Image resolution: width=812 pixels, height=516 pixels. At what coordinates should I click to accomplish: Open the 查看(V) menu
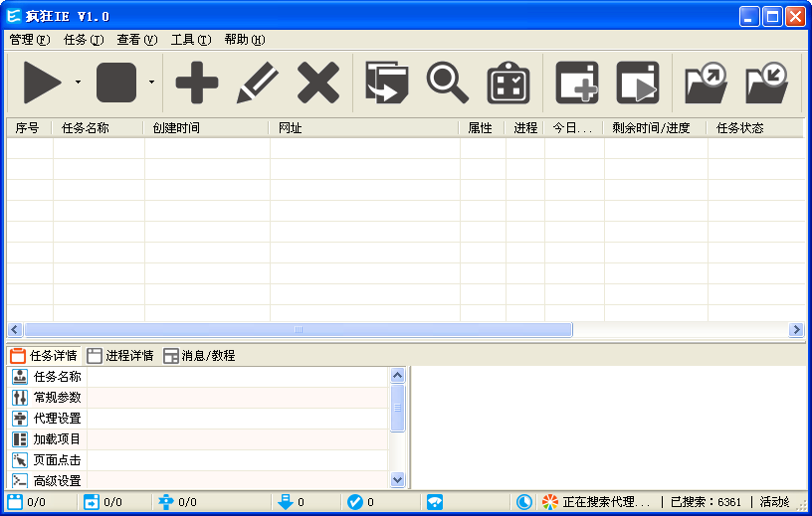click(137, 40)
